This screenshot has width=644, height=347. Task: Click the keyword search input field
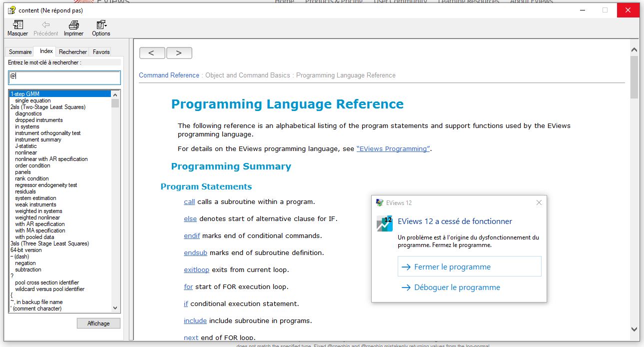pos(64,77)
